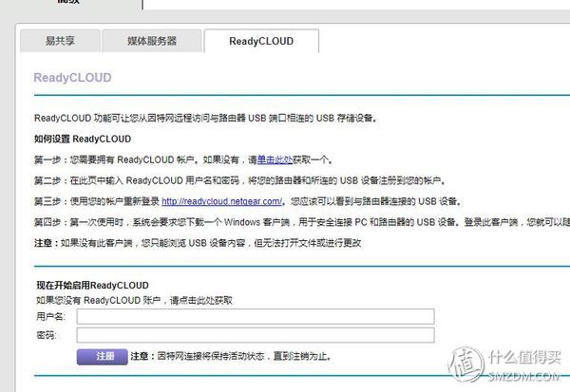Focus the 用户名 input field

coord(256,316)
